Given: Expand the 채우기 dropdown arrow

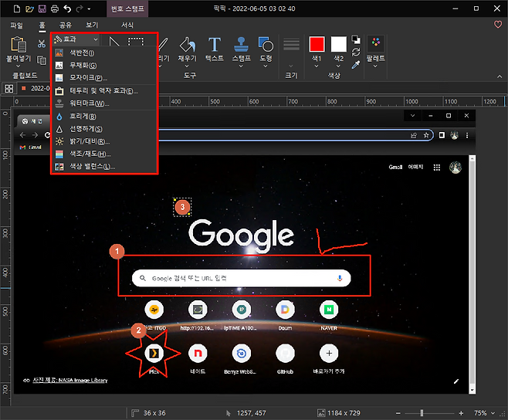Looking at the screenshot, I should 187,66.
